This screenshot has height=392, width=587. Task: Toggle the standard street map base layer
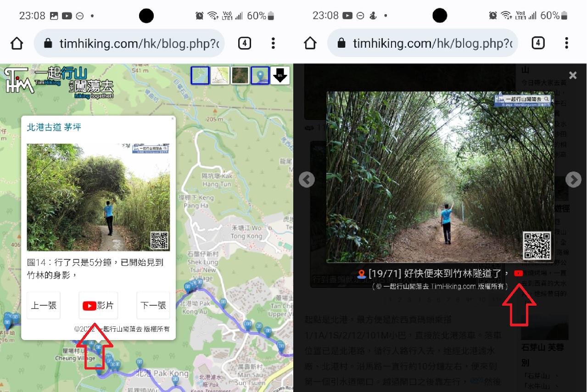(x=200, y=75)
